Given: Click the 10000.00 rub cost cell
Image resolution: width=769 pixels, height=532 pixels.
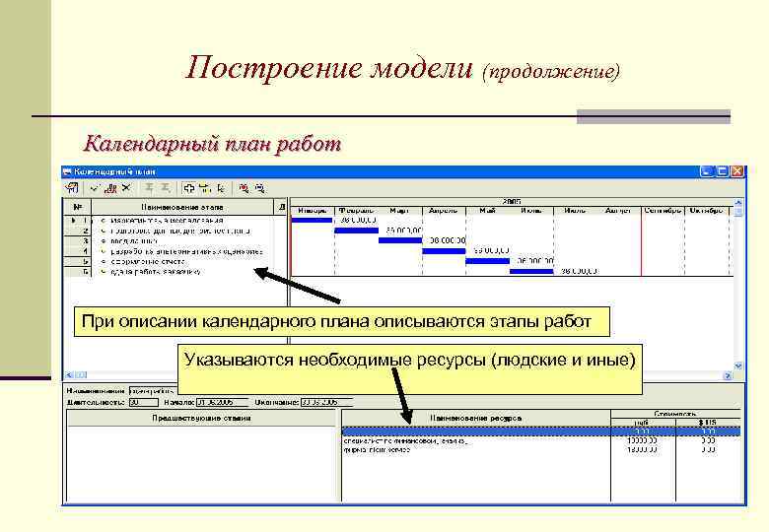Looking at the screenshot, I should coord(643,441).
